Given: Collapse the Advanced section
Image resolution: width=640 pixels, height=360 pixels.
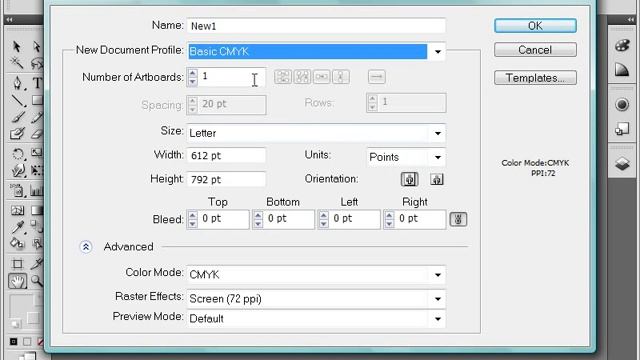Looking at the screenshot, I should [x=86, y=247].
